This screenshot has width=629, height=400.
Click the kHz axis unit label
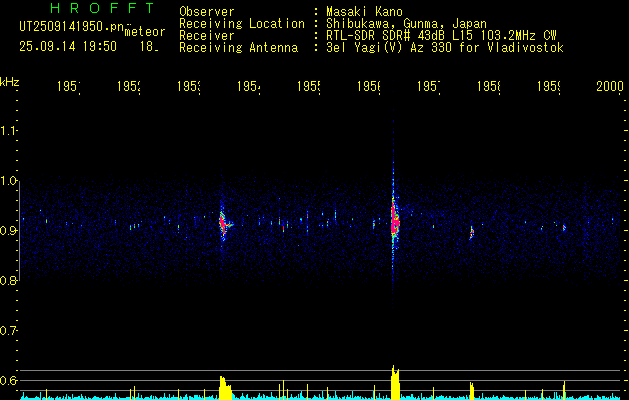(10, 82)
